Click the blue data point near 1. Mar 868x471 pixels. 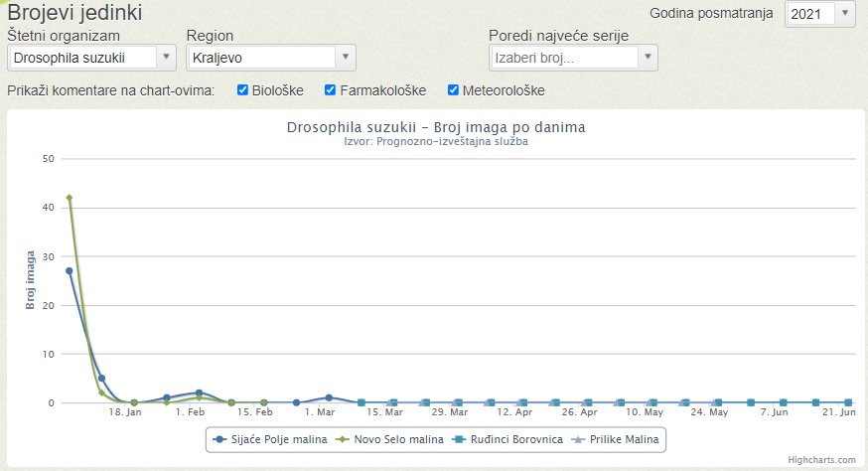point(329,397)
